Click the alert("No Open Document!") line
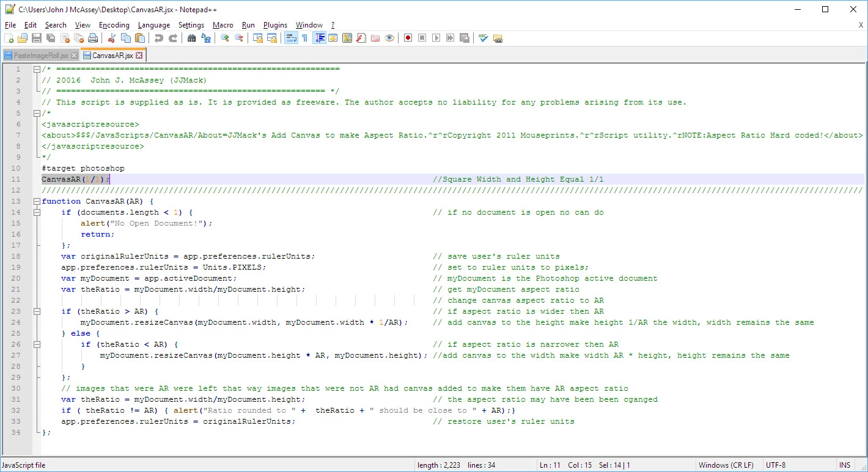This screenshot has height=472, width=868. tap(147, 223)
